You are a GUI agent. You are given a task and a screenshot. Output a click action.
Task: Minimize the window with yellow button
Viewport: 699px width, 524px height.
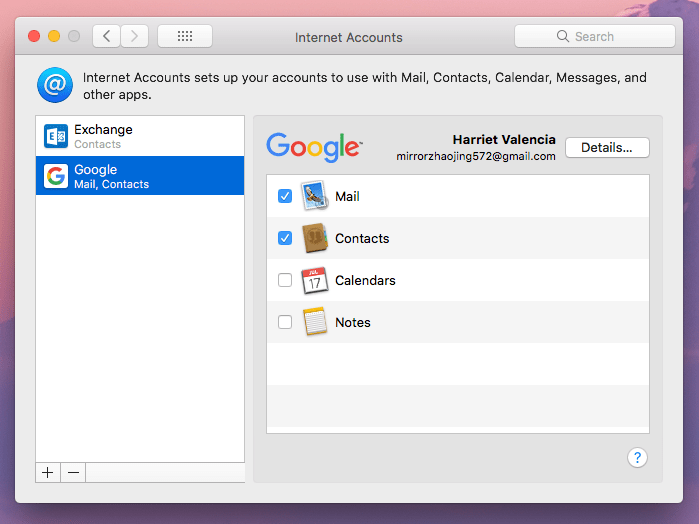(54, 36)
